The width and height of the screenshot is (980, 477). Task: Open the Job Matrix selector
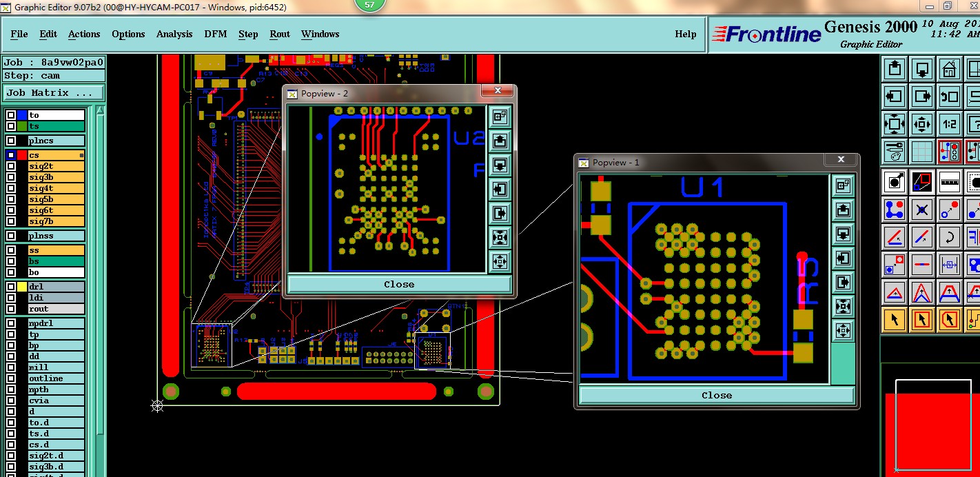54,92
